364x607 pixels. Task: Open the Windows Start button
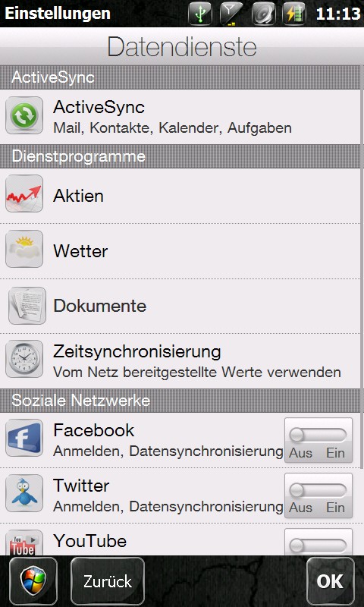pyautogui.click(x=33, y=581)
